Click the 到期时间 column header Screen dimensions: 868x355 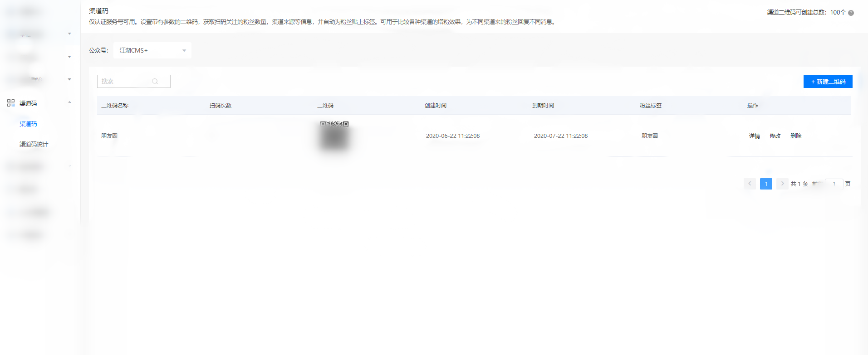543,105
